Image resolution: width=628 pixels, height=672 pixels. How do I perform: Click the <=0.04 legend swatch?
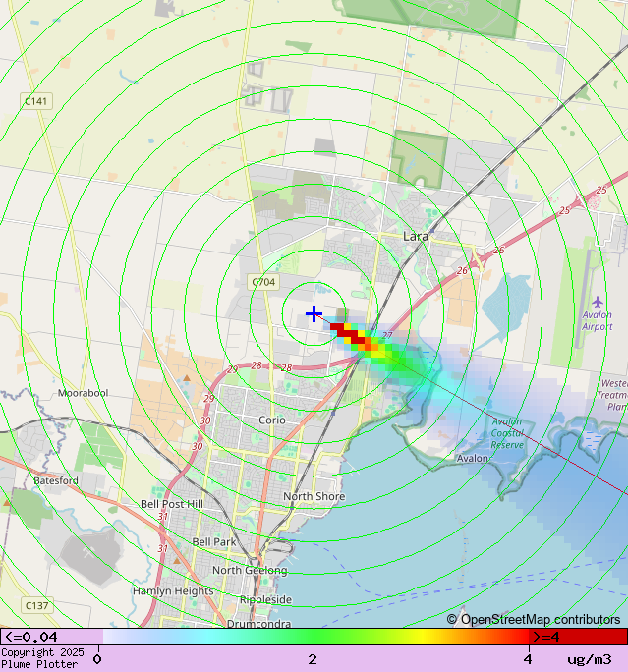tap(51, 637)
